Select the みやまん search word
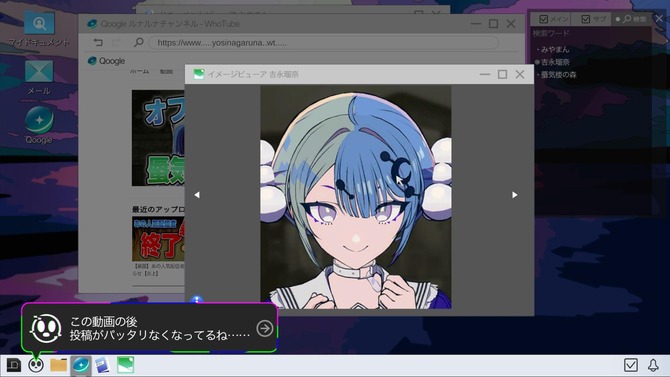The width and height of the screenshot is (670, 377). (555, 50)
